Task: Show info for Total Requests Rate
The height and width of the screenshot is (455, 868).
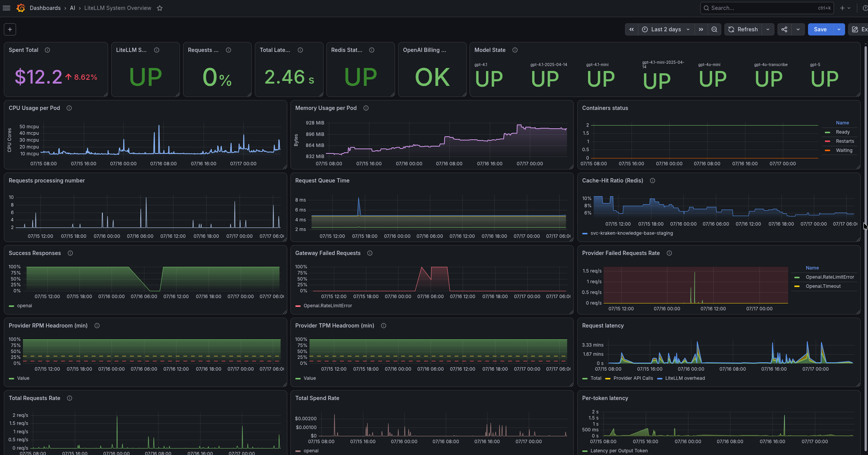Action: coord(70,398)
